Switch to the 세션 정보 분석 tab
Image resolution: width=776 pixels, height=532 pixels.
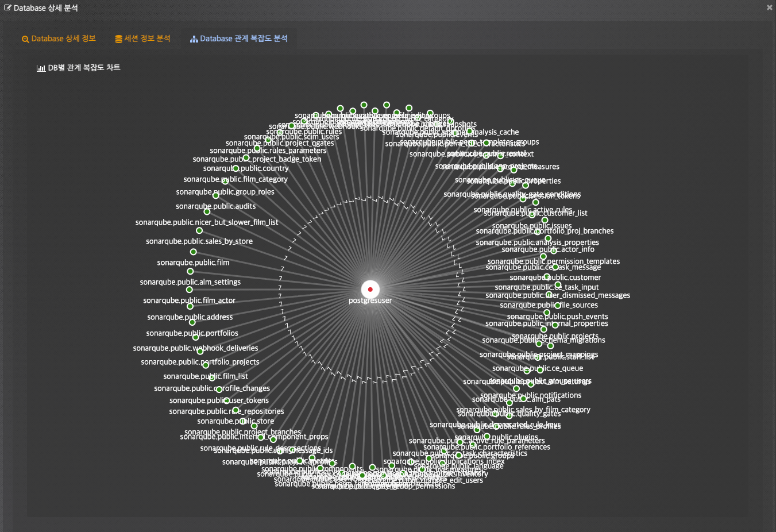(142, 38)
